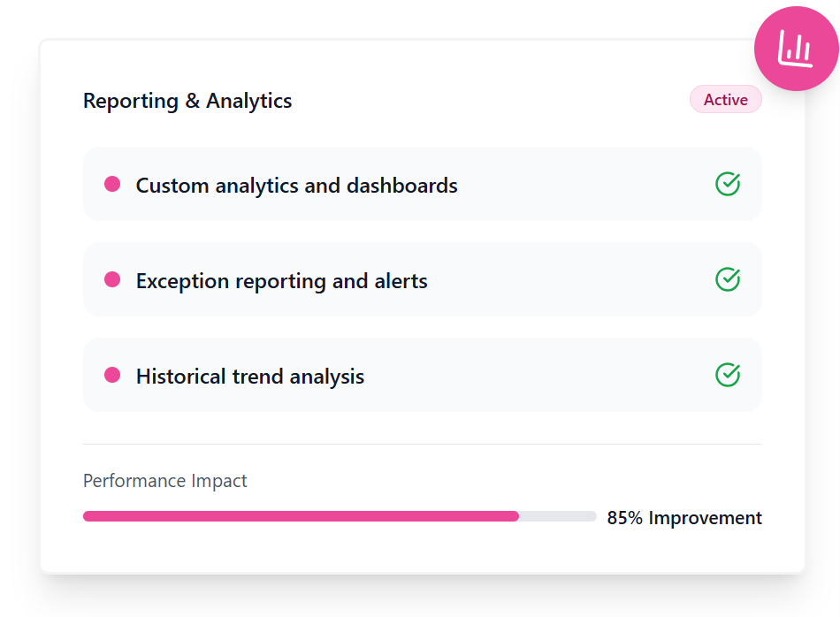The width and height of the screenshot is (840, 617).
Task: Click check icon for Historical trend analysis
Action: tap(727, 375)
